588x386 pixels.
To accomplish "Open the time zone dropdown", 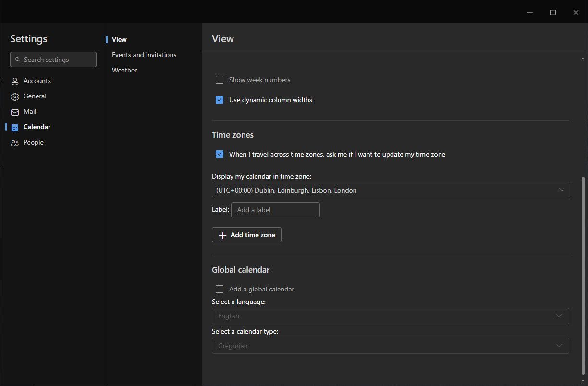I will coord(390,190).
